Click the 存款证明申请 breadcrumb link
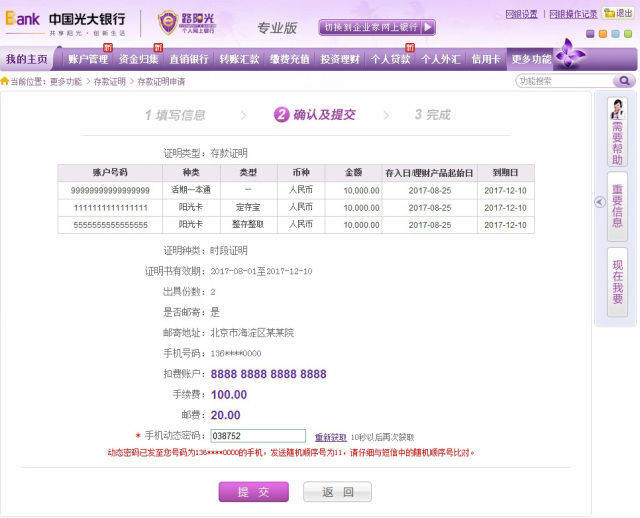The image size is (640, 518). tap(161, 82)
